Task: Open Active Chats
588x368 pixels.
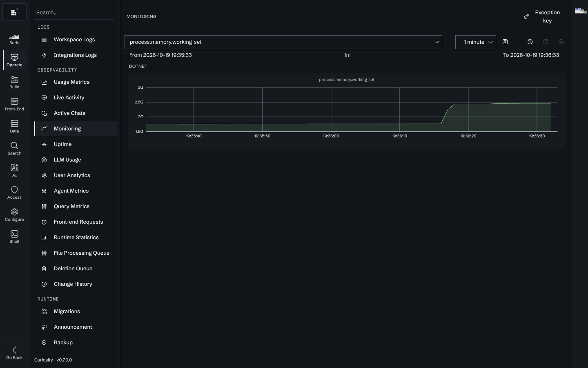Action: pyautogui.click(x=76, y=113)
